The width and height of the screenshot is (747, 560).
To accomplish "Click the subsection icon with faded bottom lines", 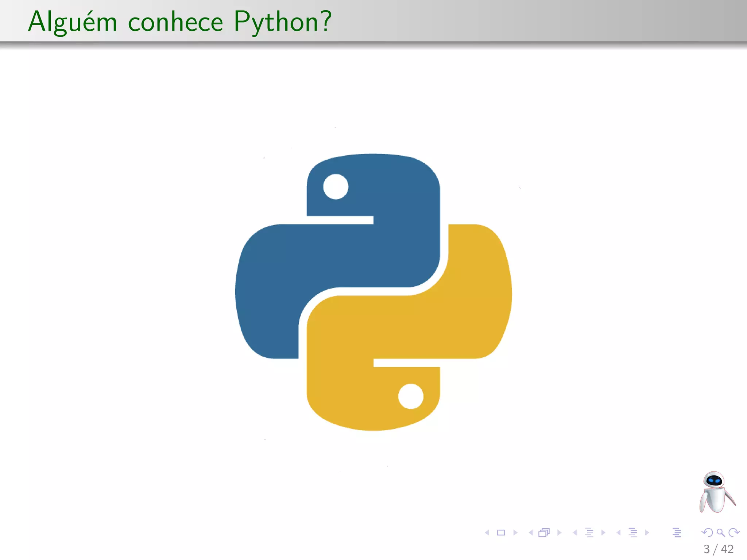I will pyautogui.click(x=589, y=533).
